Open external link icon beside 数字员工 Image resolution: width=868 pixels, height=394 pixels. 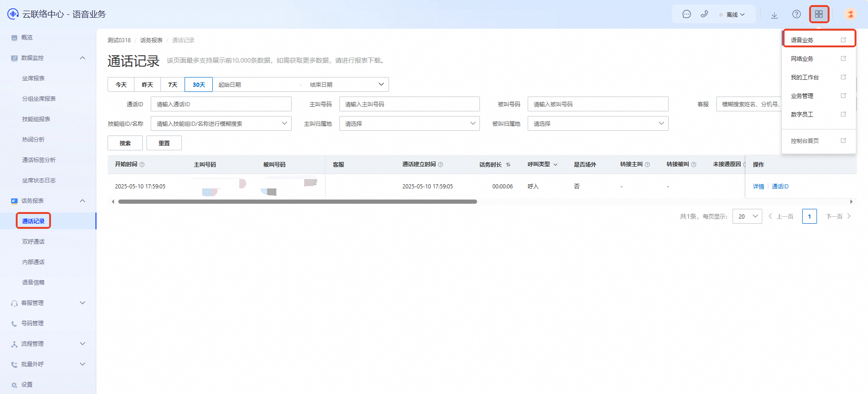tap(843, 114)
